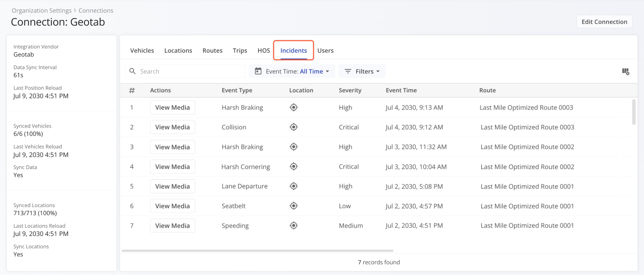Expand the Filters dropdown
This screenshot has height=275, width=644.
coord(362,71)
